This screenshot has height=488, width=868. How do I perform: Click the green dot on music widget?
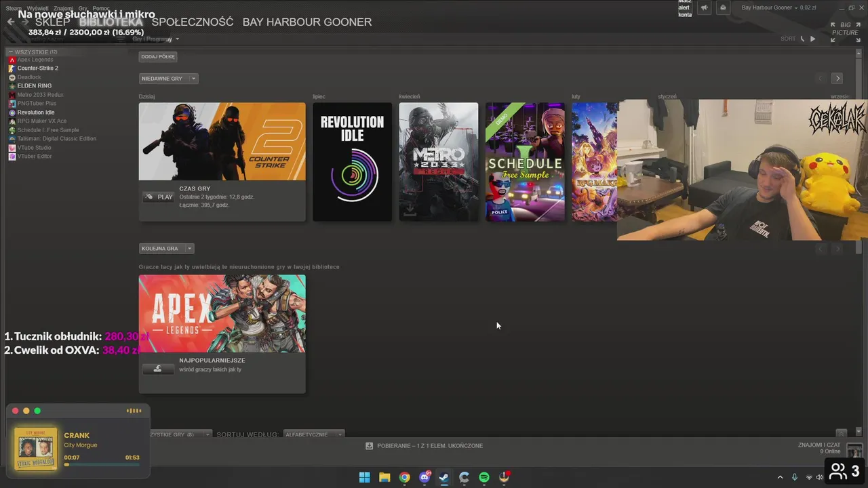click(x=37, y=411)
